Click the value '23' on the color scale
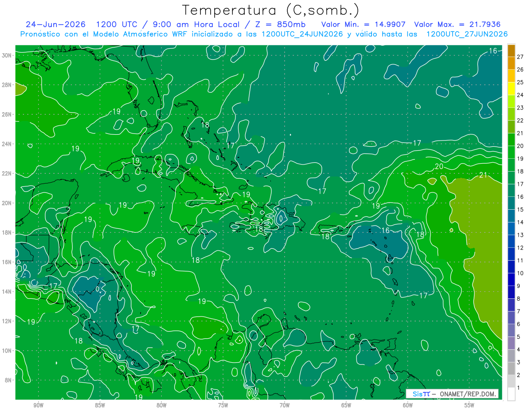Image resolution: width=532 pixels, height=411 pixels. point(520,108)
